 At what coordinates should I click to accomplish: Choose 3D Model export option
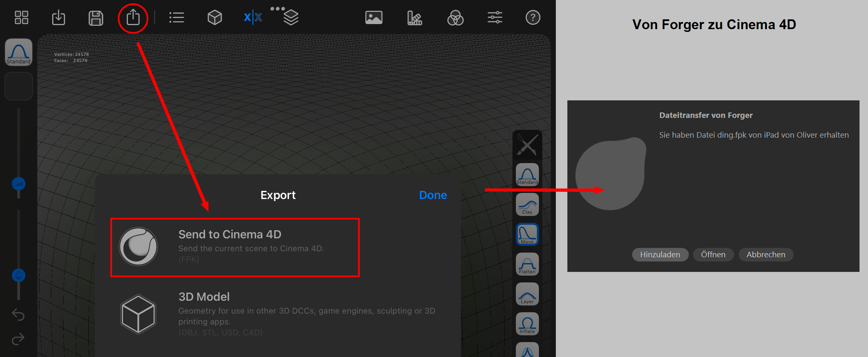coord(278,314)
